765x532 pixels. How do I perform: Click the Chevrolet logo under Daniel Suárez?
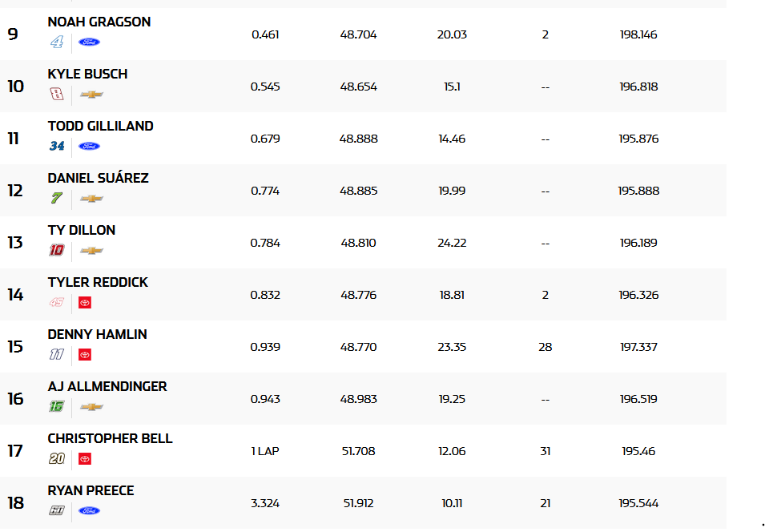click(x=91, y=199)
